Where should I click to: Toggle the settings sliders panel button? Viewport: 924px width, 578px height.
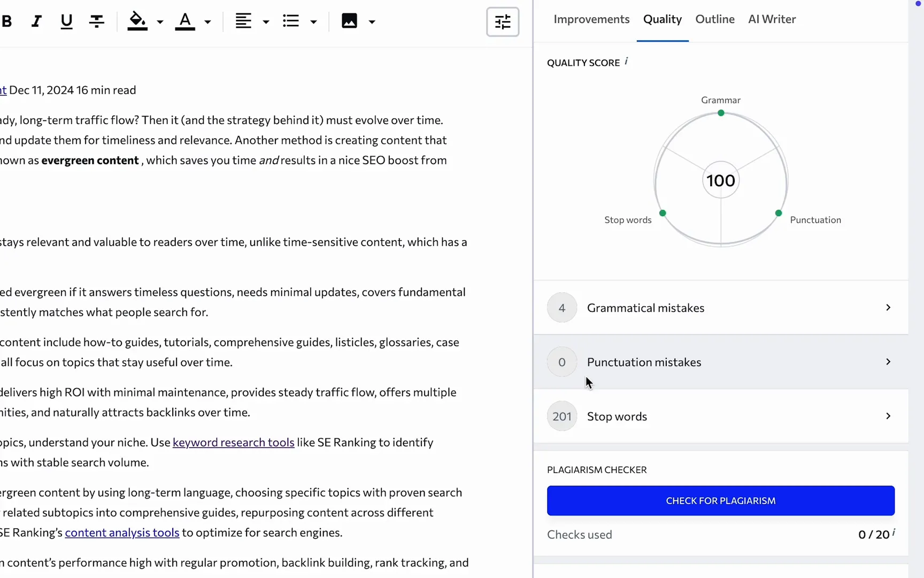[502, 22]
